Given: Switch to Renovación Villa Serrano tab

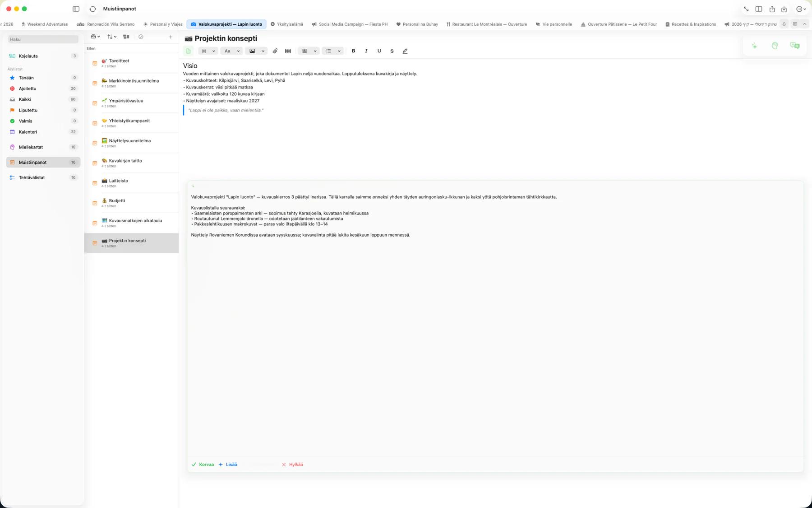Looking at the screenshot, I should point(106,24).
